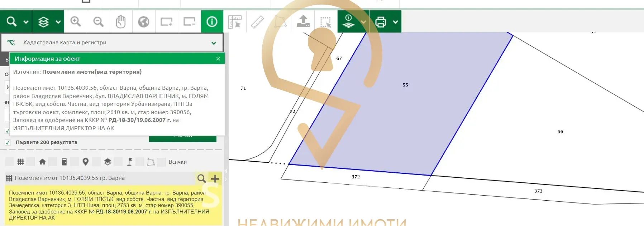
Task: Toggle the 'Всички' filter checkbox
Action: click(x=162, y=162)
